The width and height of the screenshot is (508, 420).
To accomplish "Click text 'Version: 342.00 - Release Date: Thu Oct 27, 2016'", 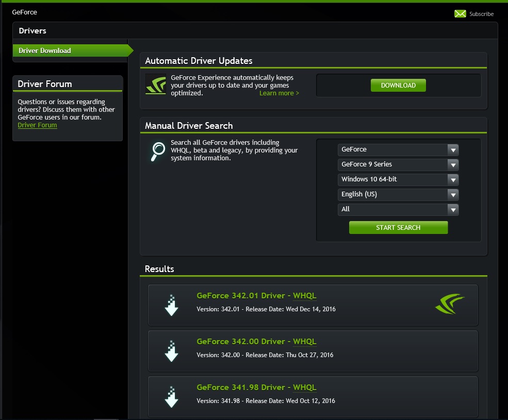I will coord(265,355).
